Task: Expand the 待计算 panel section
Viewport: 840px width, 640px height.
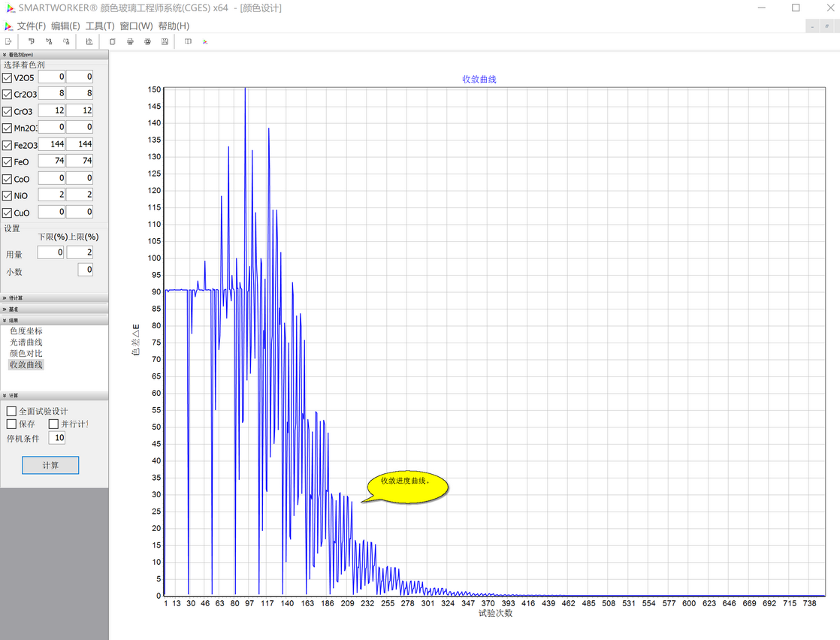Action: [54, 297]
